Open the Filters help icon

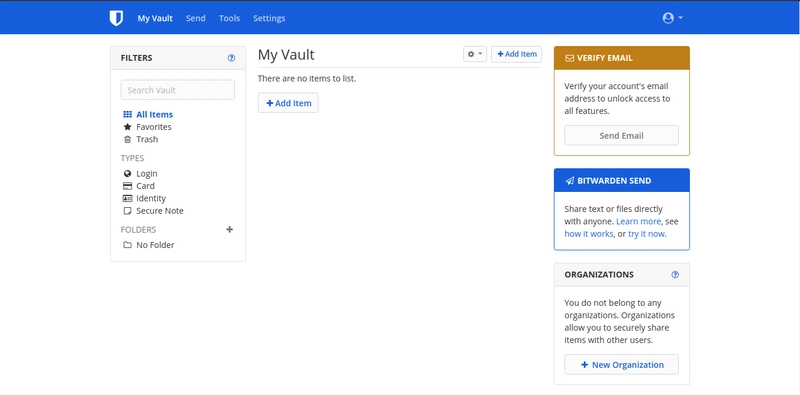click(x=231, y=58)
